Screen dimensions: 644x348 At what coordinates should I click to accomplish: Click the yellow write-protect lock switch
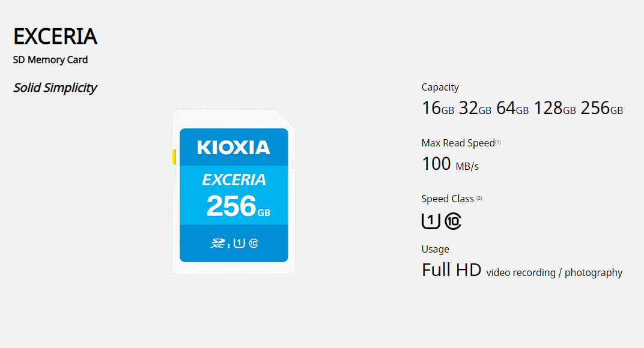(174, 157)
